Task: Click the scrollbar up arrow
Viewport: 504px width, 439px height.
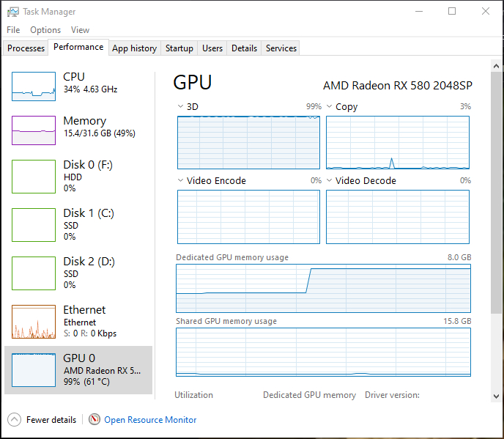Action: coord(496,66)
